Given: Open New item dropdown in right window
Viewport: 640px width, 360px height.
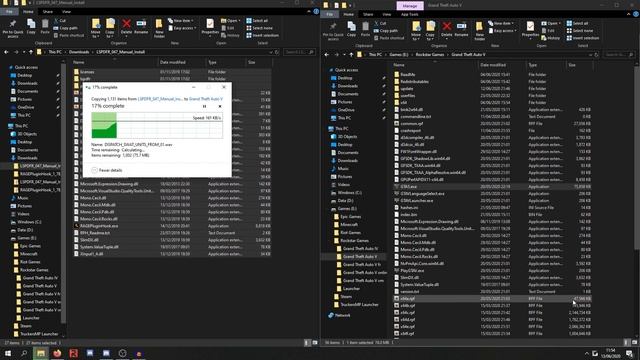Looking at the screenshot, I should tap(500, 23).
